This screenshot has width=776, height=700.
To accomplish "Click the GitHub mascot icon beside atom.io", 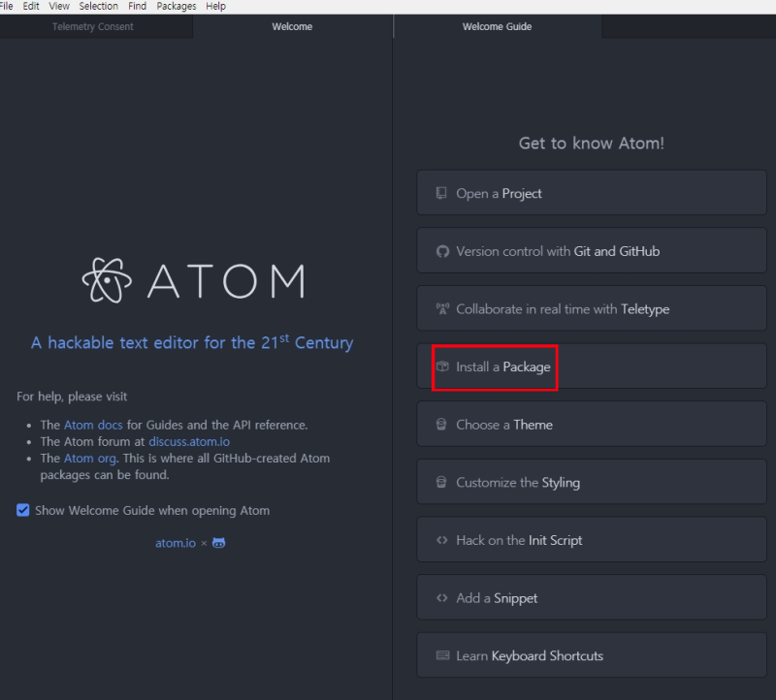I will tap(217, 543).
